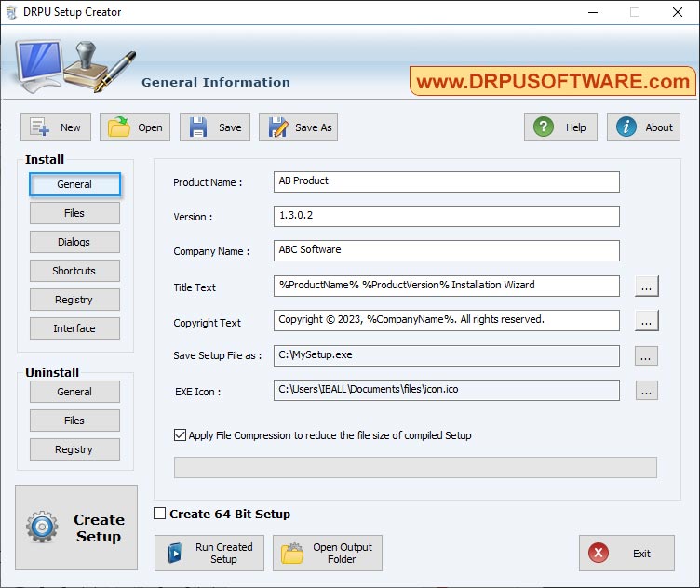Click the gear icon on Create Setup
The width and height of the screenshot is (700, 588).
(42, 528)
